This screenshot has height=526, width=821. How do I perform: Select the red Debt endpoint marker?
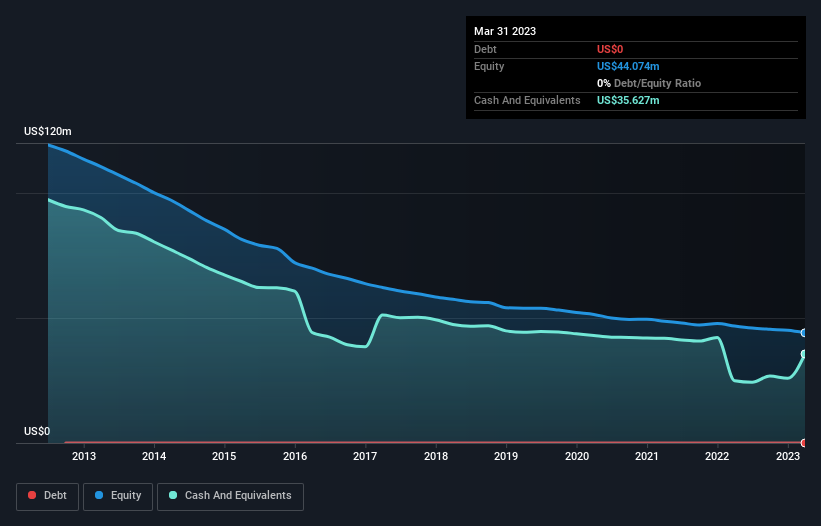(x=804, y=443)
